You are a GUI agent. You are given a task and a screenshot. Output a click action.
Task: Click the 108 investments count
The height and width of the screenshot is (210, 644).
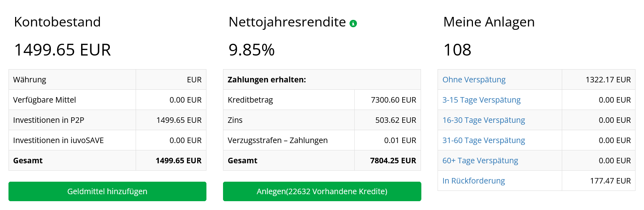point(457,50)
